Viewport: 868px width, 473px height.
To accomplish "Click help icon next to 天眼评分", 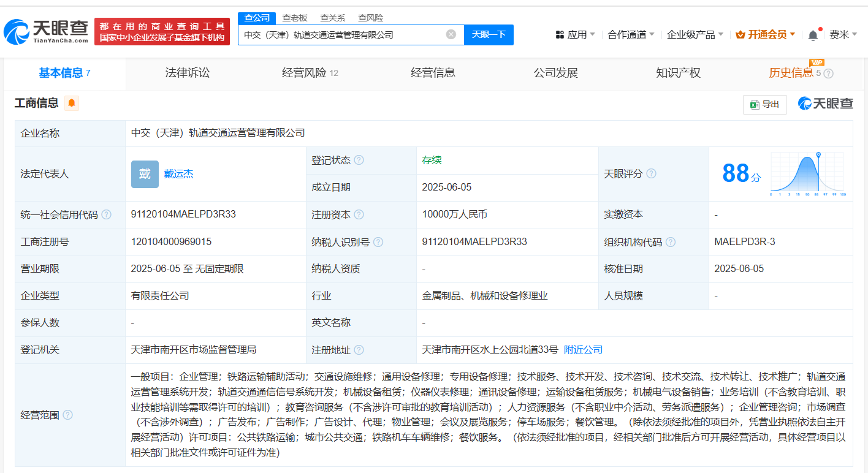I will coord(651,174).
